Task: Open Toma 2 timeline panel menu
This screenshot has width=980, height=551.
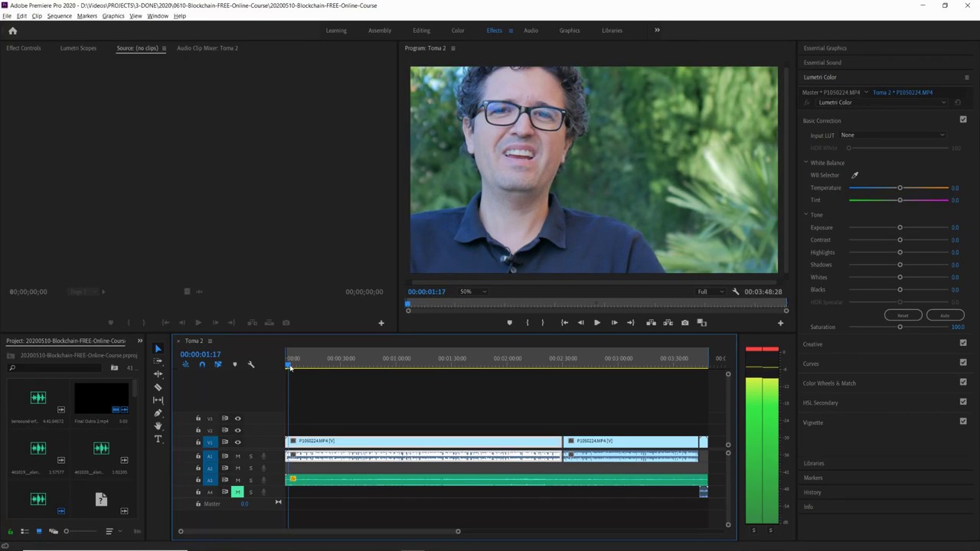Action: coord(210,341)
